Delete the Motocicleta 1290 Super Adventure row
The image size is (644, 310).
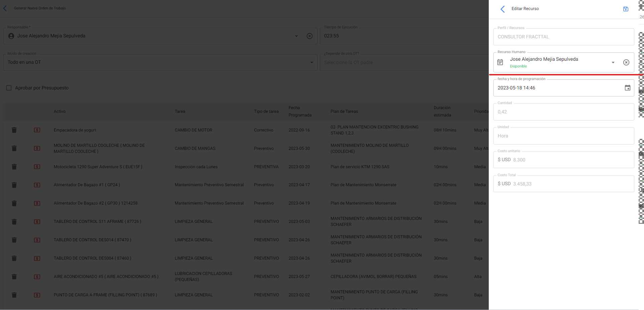click(14, 167)
